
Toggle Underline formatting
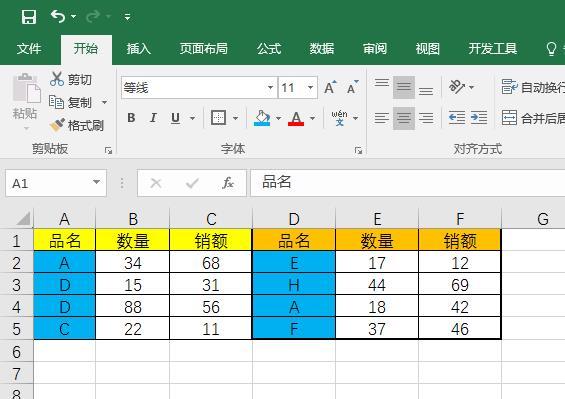pyautogui.click(x=175, y=118)
